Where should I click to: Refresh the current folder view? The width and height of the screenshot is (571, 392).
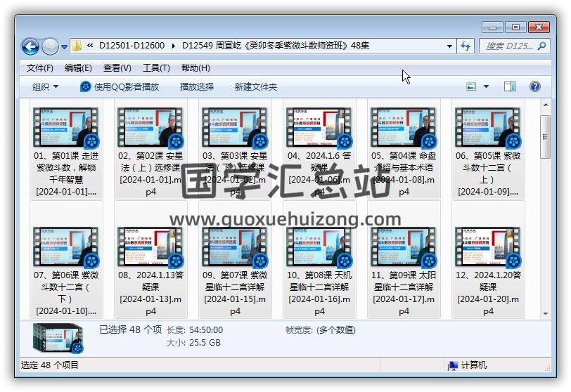click(466, 46)
